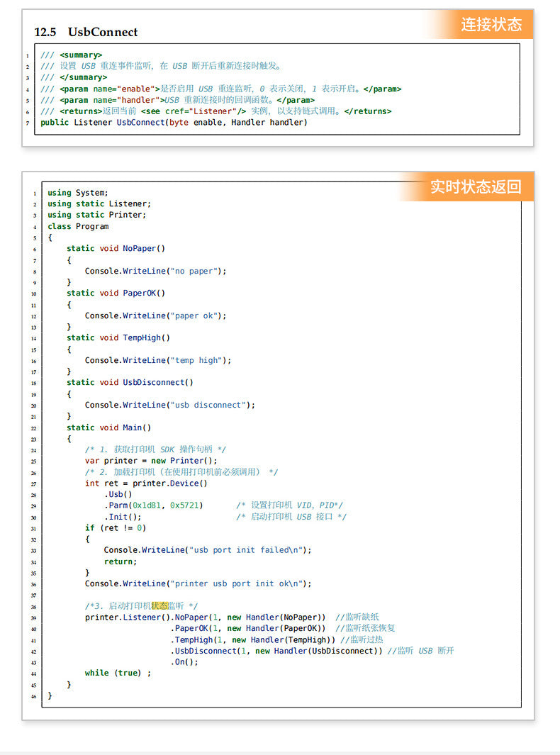Click the 'if (ret != 0)' line
Screen dimensions: 560x755
coord(116,528)
